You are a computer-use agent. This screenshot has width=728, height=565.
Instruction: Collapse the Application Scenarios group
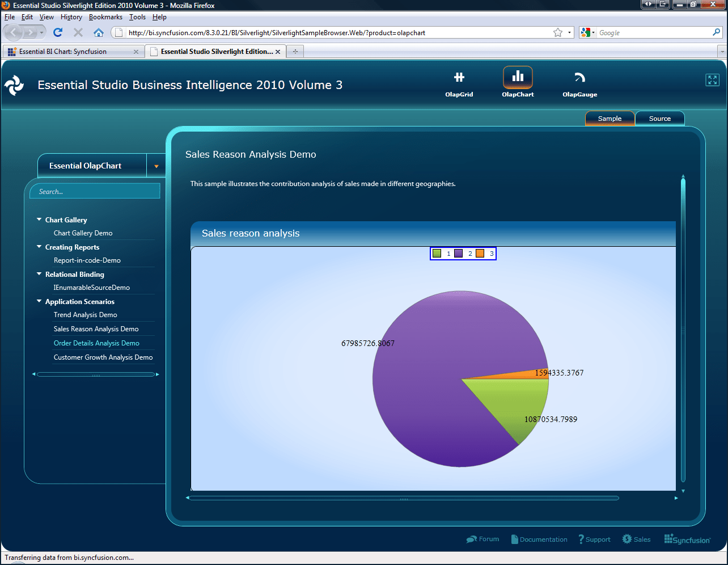[39, 301]
